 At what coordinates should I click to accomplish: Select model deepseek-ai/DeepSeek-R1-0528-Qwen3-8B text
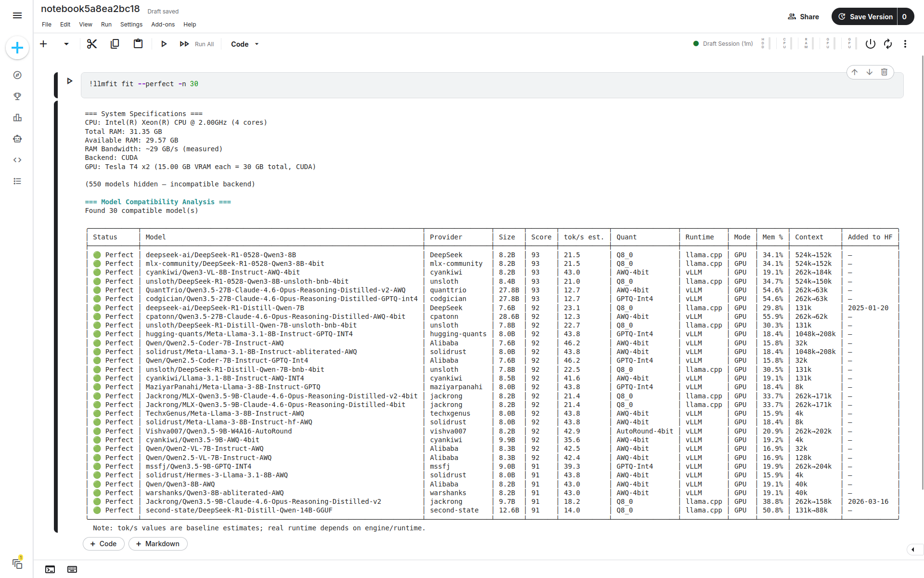coord(221,255)
